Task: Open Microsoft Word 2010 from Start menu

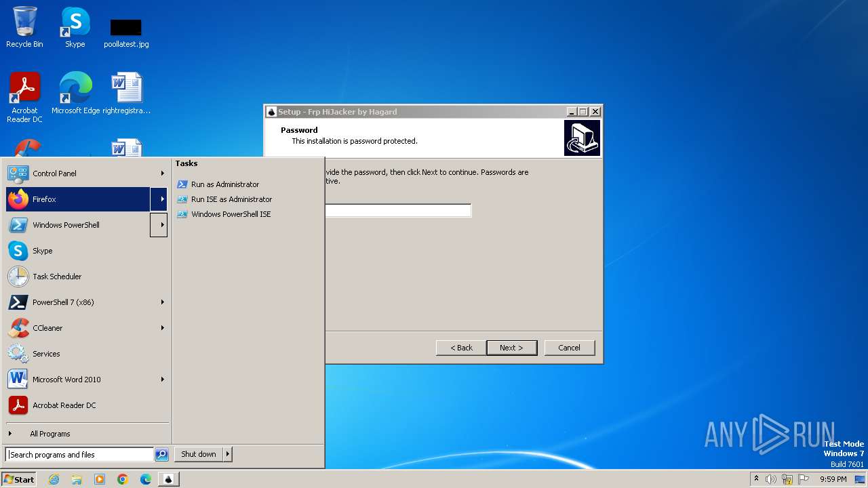Action: click(x=78, y=380)
